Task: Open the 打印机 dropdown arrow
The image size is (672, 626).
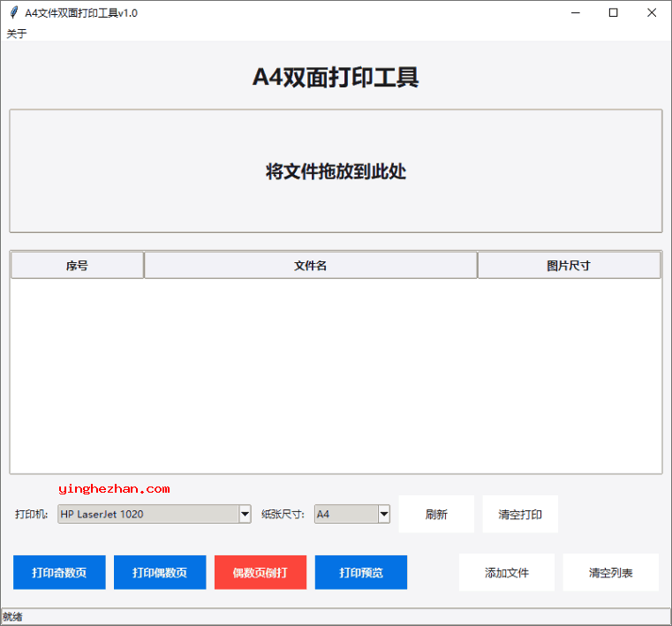Action: [245, 514]
